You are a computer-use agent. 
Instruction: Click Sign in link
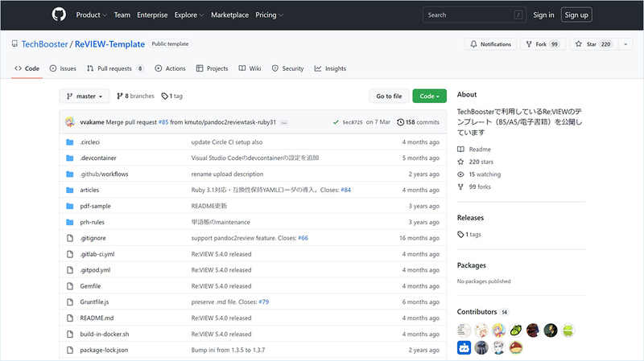tap(543, 14)
